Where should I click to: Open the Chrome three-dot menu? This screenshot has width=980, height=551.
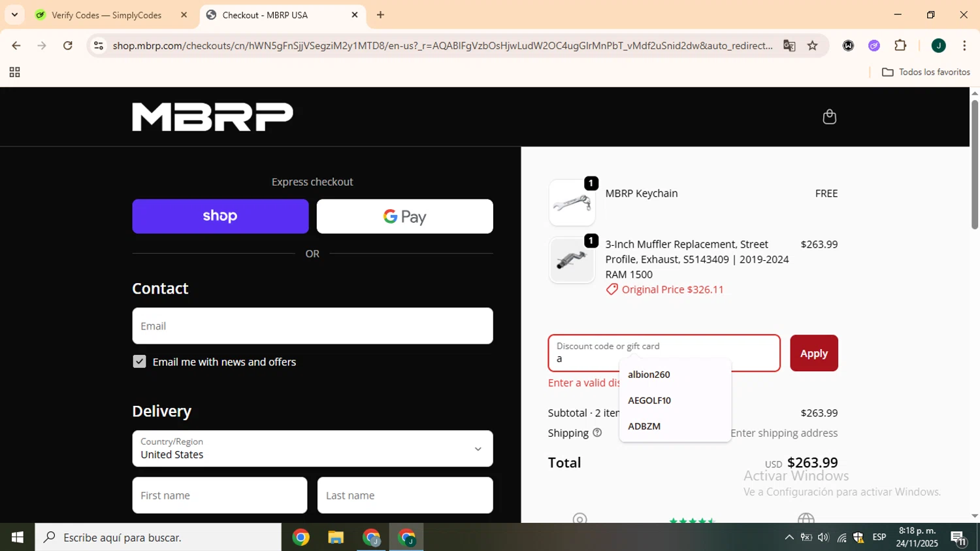(x=964, y=46)
